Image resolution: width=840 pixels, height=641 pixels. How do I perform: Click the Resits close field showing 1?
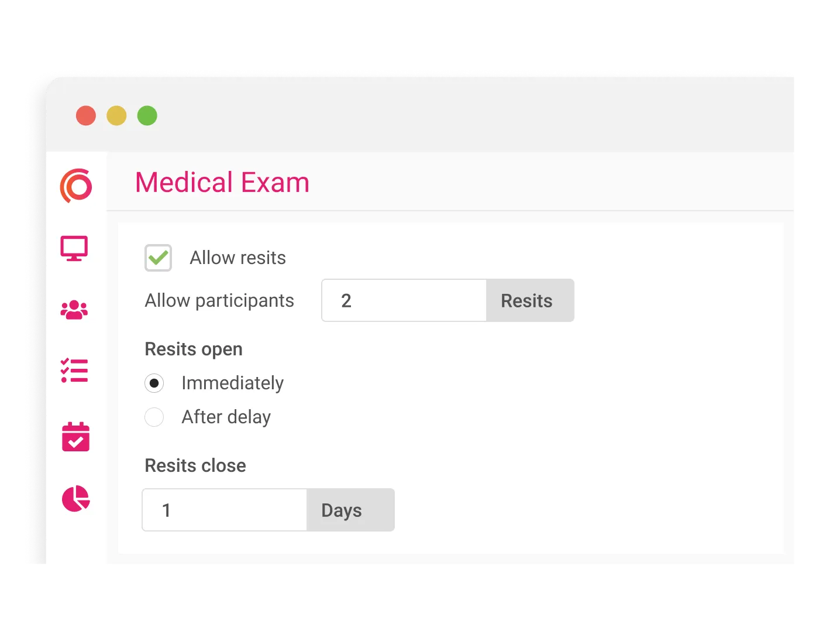[x=224, y=510]
